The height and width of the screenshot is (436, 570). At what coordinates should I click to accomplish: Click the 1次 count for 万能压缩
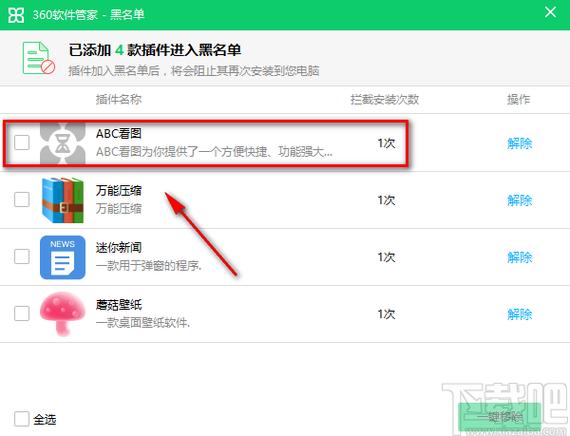pos(386,200)
